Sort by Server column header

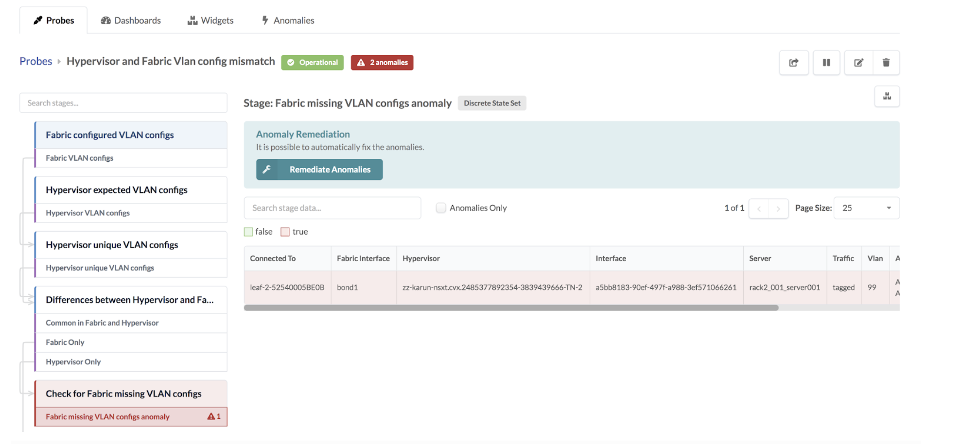pyautogui.click(x=785, y=258)
